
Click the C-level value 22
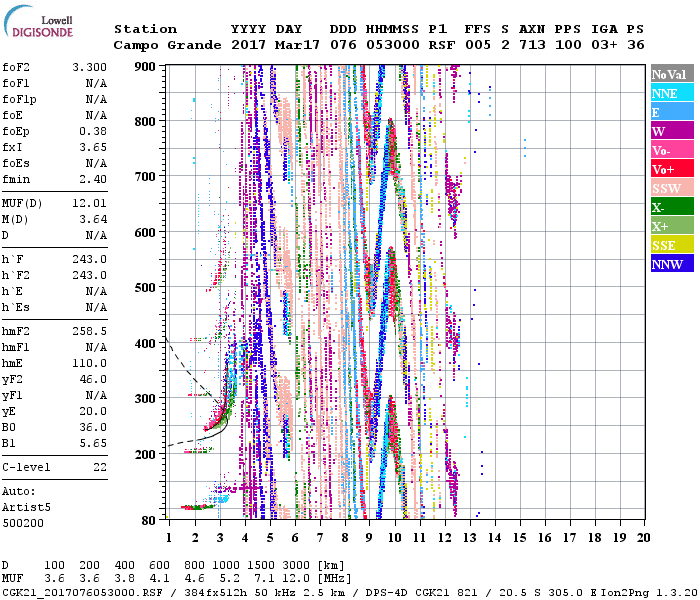(x=99, y=467)
